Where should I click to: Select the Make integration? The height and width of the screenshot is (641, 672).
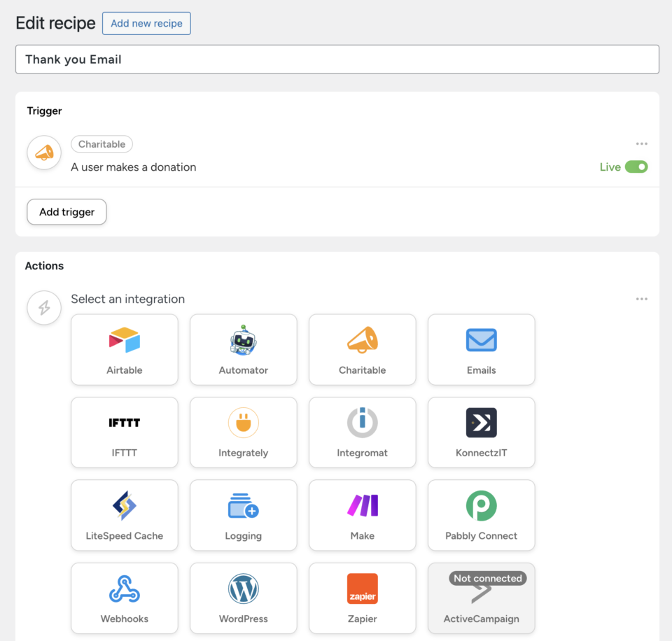(362, 515)
